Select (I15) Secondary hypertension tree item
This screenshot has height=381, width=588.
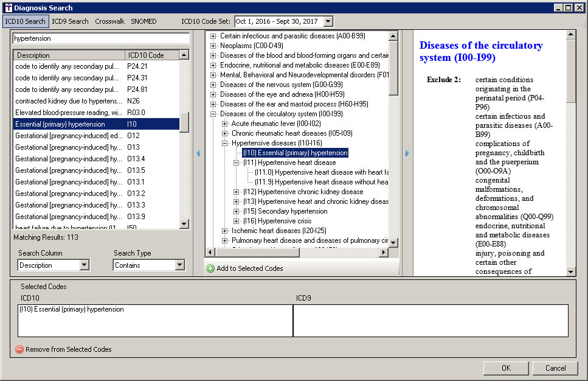[285, 211]
